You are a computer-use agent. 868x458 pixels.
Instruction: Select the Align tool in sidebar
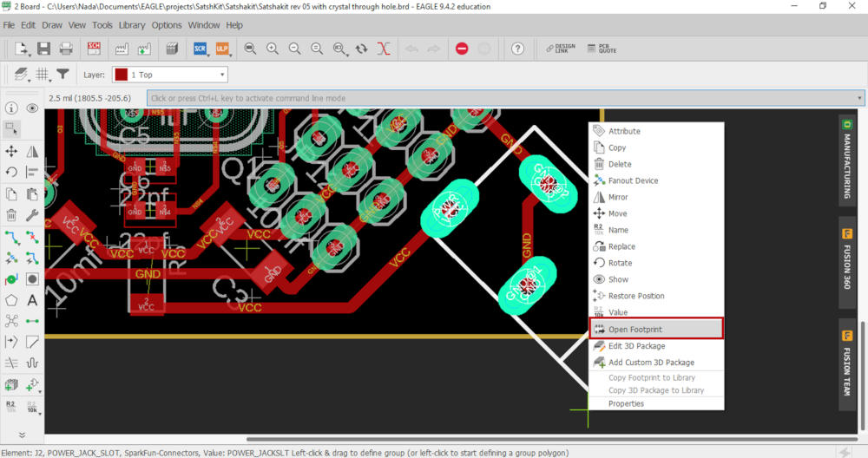point(33,172)
